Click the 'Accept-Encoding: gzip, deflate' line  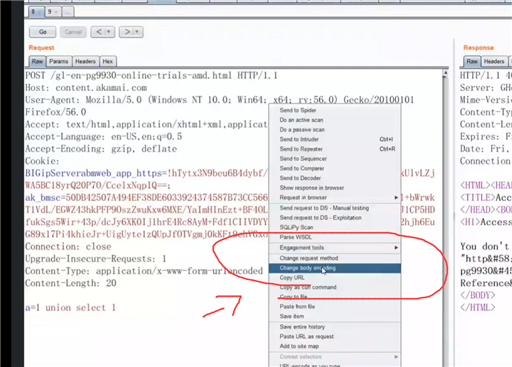[101, 149]
